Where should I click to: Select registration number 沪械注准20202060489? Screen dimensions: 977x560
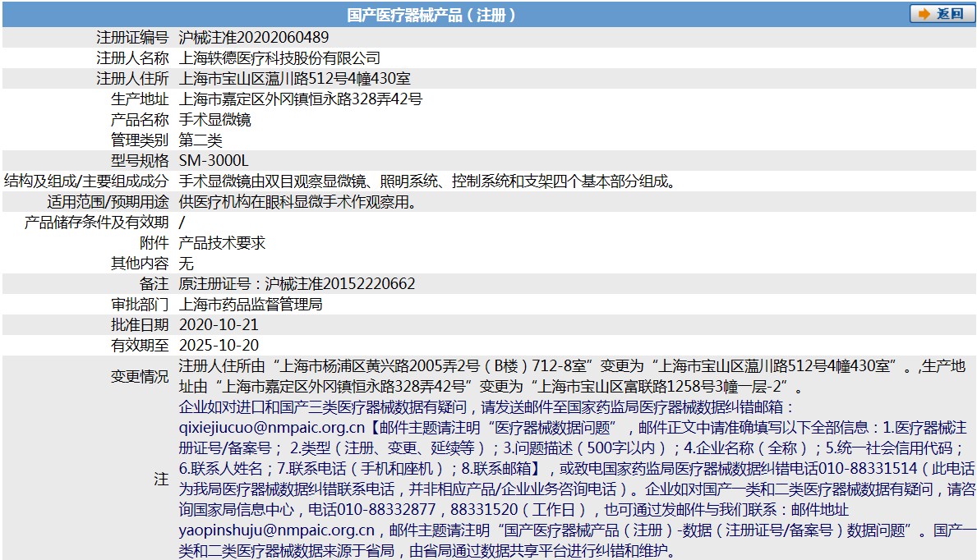254,38
